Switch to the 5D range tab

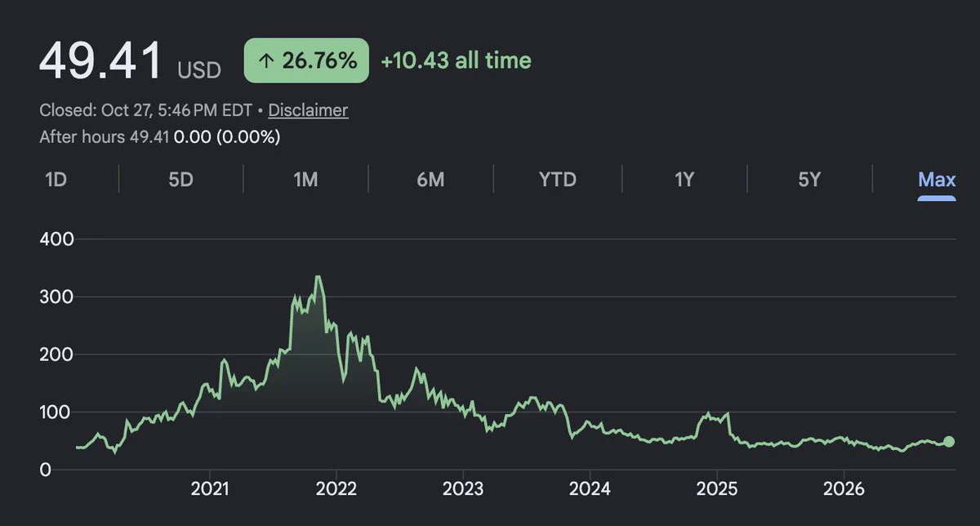(180, 180)
